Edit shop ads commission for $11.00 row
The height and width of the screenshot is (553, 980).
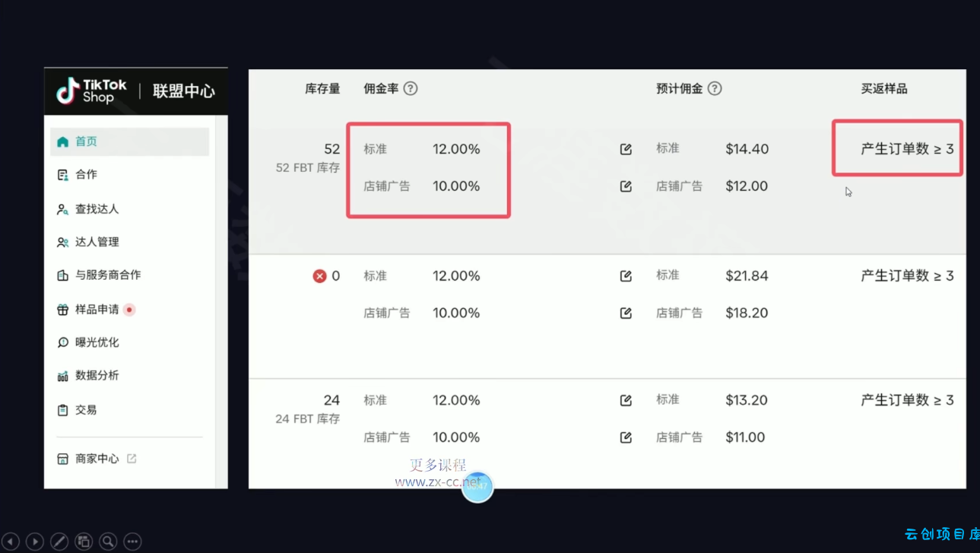coord(626,437)
